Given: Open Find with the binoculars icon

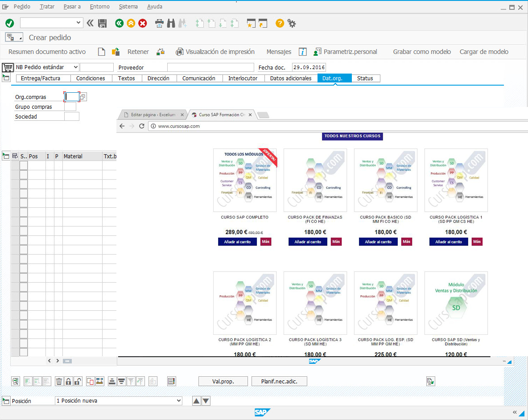Looking at the screenshot, I should 171,23.
